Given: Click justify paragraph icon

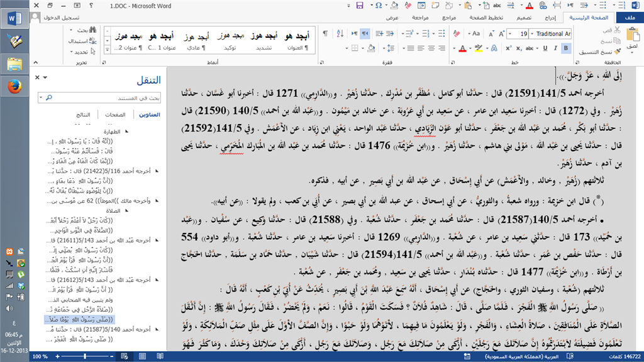Looking at the screenshot, I should tap(410, 48).
